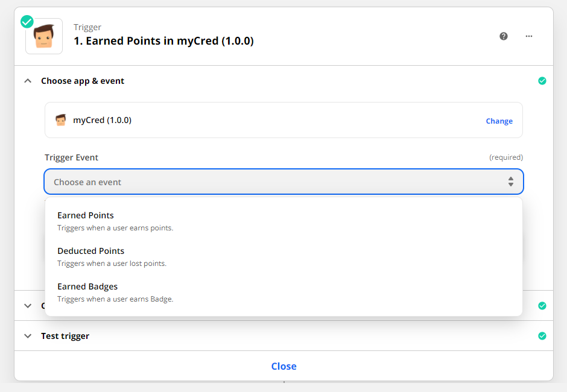
Task: Click the step title Earned Points in myCred
Action: point(163,41)
